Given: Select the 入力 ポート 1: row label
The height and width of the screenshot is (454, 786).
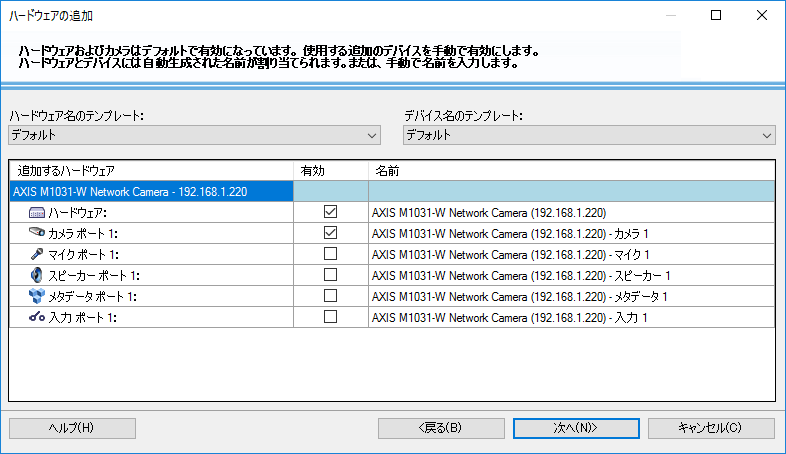Looking at the screenshot, I should 82,318.
